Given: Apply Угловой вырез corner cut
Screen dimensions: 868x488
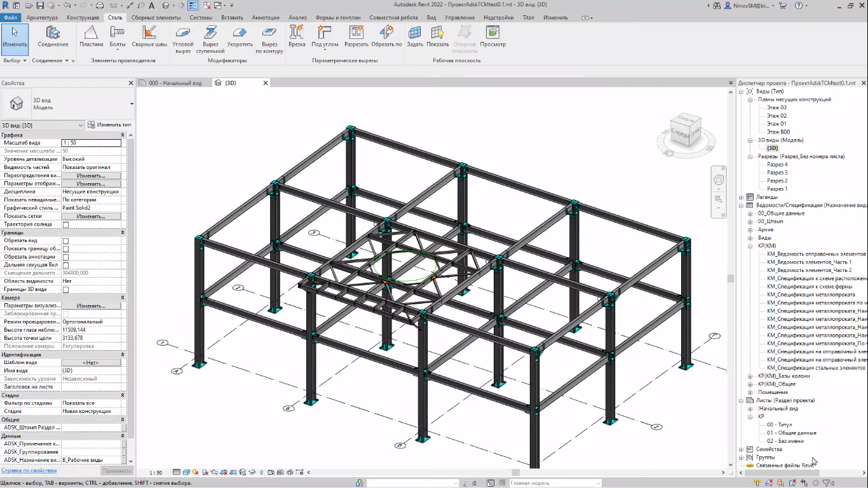Looking at the screenshot, I should tap(183, 39).
